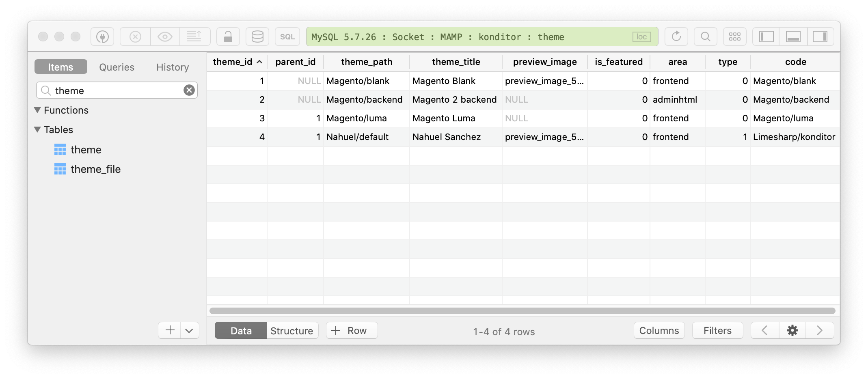Click the grid quick-open icon
Image resolution: width=868 pixels, height=379 pixels.
click(735, 37)
